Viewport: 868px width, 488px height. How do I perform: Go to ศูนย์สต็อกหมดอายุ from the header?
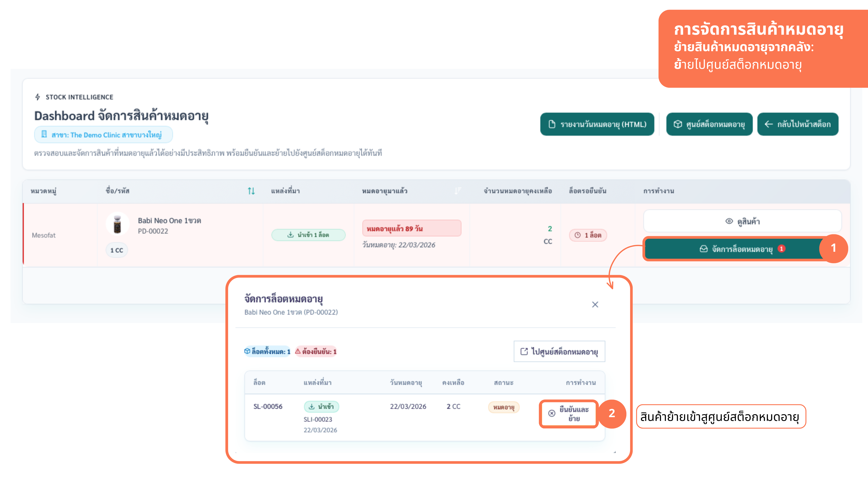click(709, 124)
